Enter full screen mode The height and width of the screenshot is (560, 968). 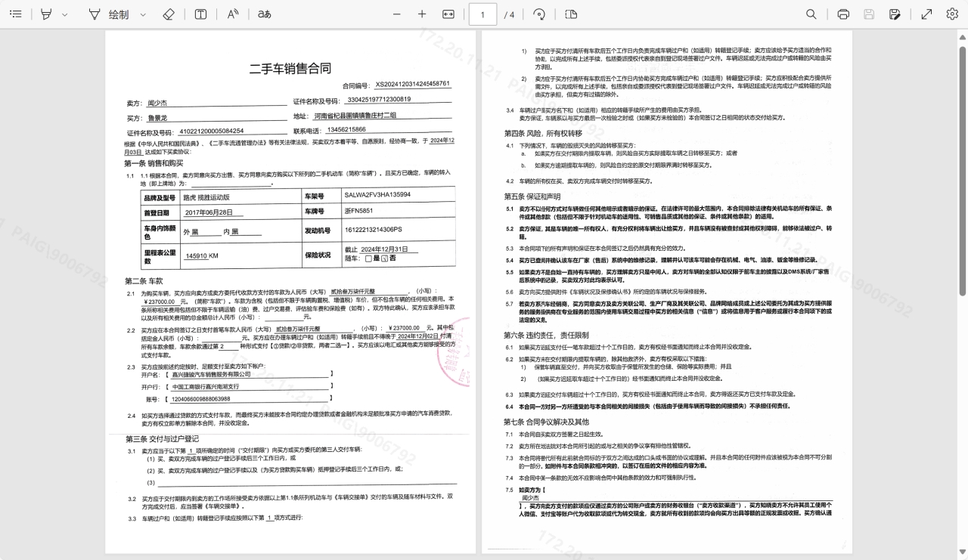pos(926,14)
